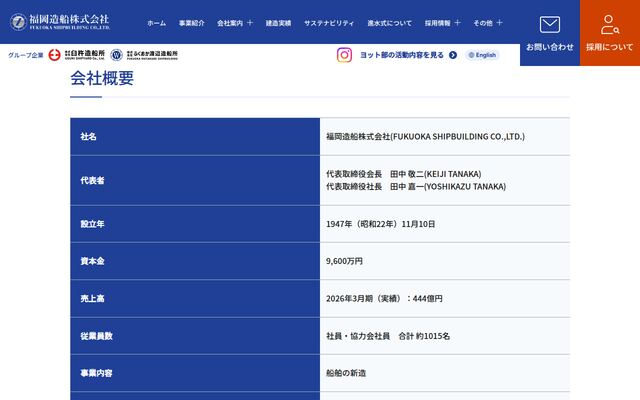
Task: Select the 資本金 row header
Action: click(195, 261)
